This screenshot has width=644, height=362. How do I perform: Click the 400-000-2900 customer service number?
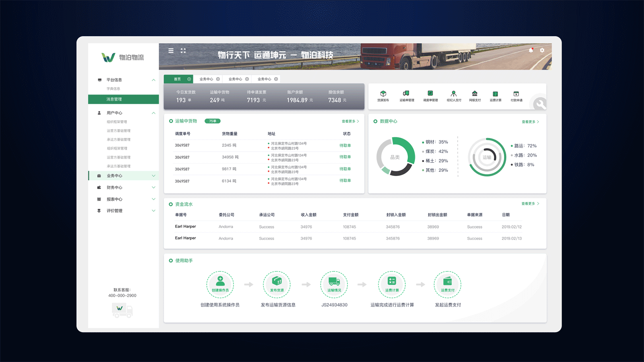pyautogui.click(x=122, y=296)
